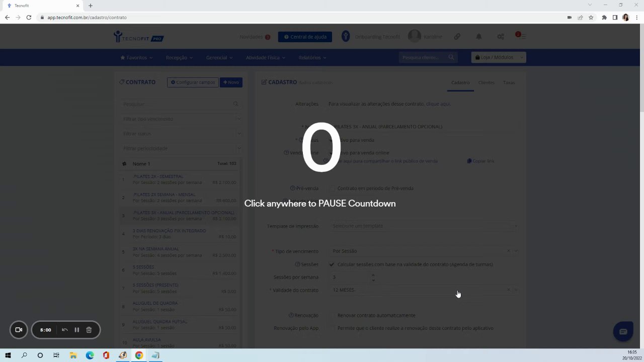Open Filtrar status dropdown

click(181, 134)
